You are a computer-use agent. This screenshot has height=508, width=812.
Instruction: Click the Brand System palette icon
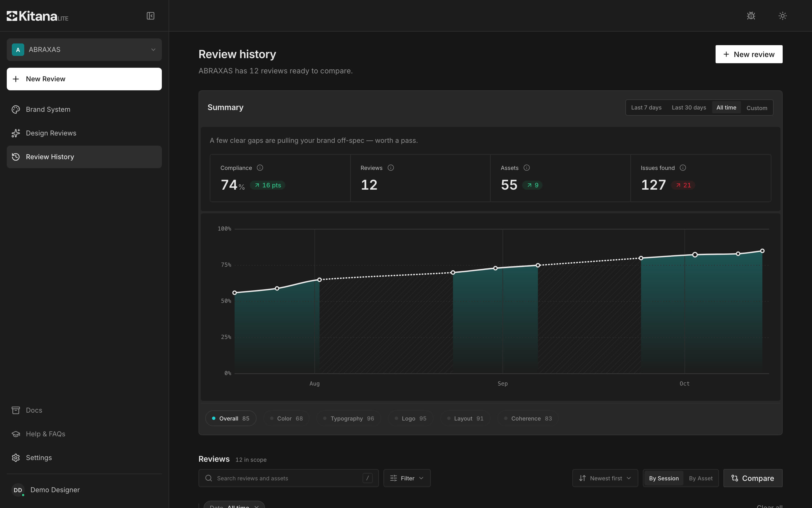[16, 110]
